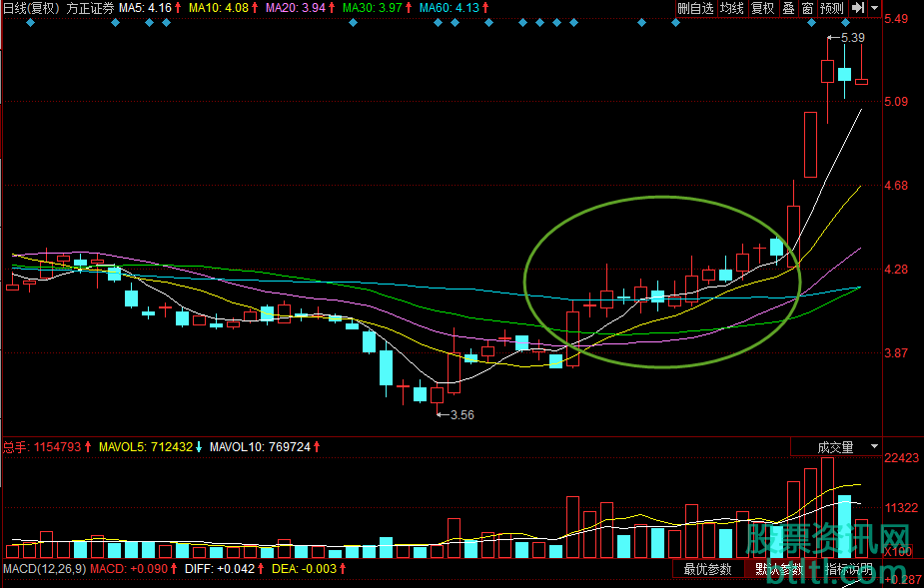Click the +0.287 MACD axis value
The width and height of the screenshot is (924, 588).
point(903,582)
